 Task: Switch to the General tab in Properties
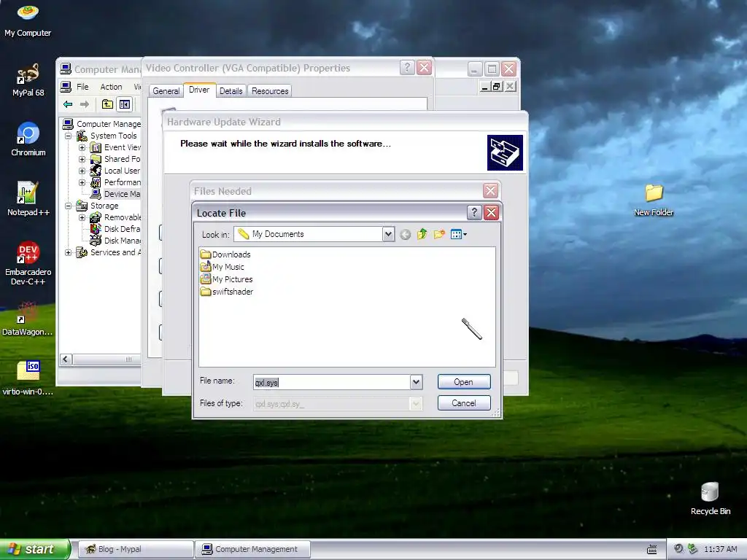tap(166, 91)
